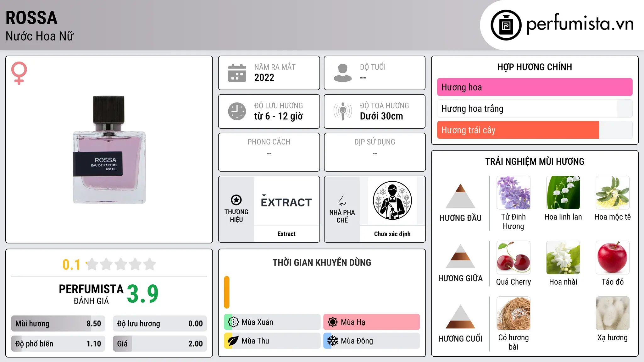Click the orange Hương trái cây accord bar
This screenshot has width=644, height=362.
tap(535, 130)
